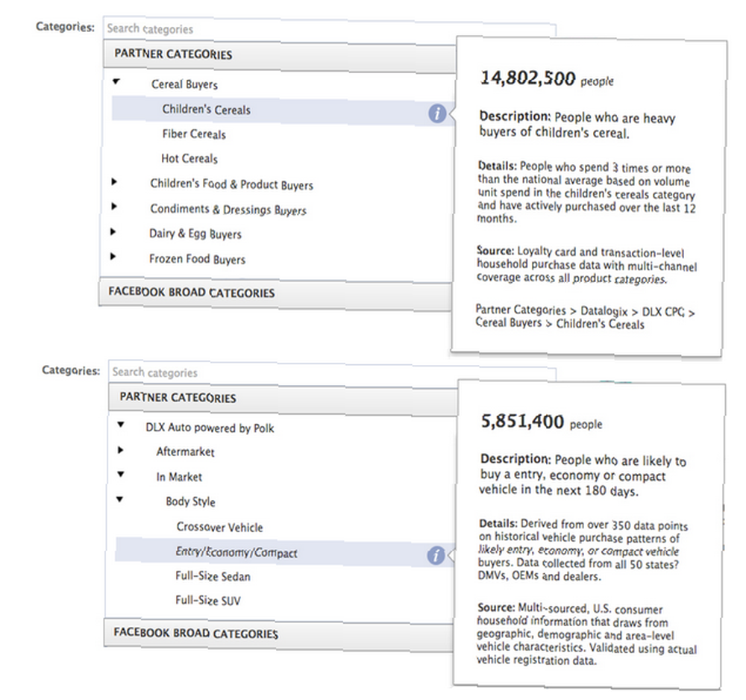The width and height of the screenshot is (746, 700).
Task: Open lower PARTNER CATEGORIES section header
Action: pos(283,399)
